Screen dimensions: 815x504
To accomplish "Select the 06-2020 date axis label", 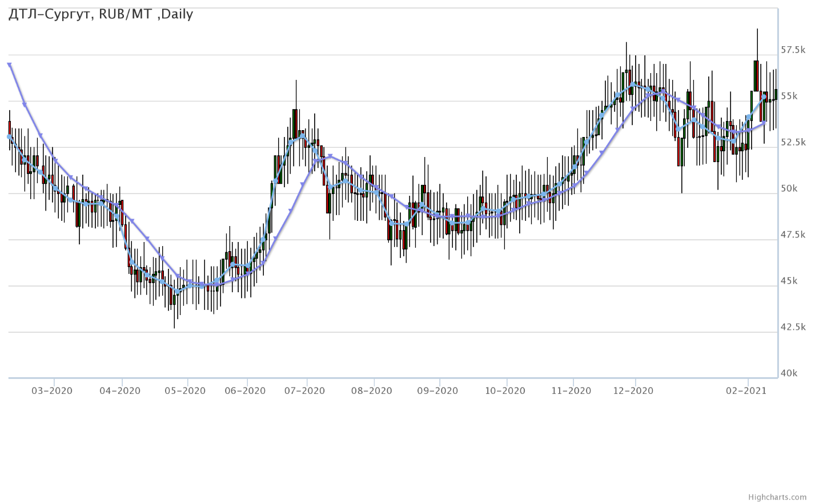I will pos(245,391).
